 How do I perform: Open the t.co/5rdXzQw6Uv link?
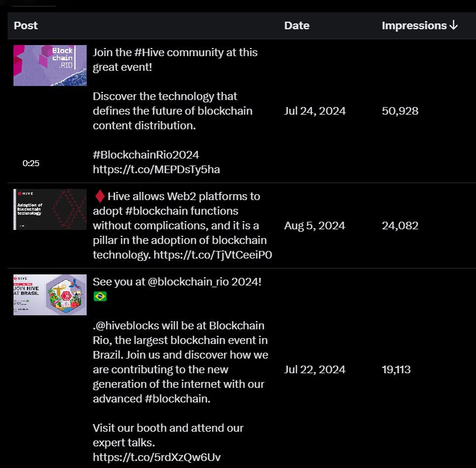[x=157, y=457]
